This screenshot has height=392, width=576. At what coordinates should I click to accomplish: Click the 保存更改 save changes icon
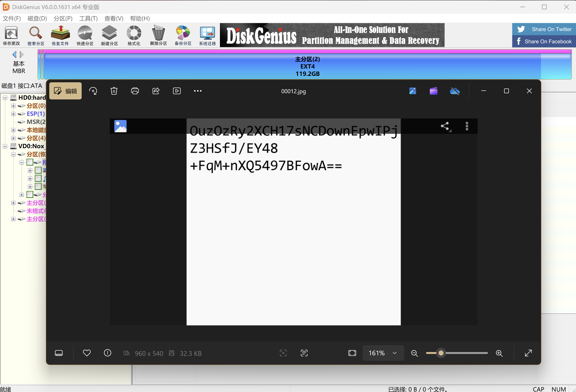click(11, 36)
